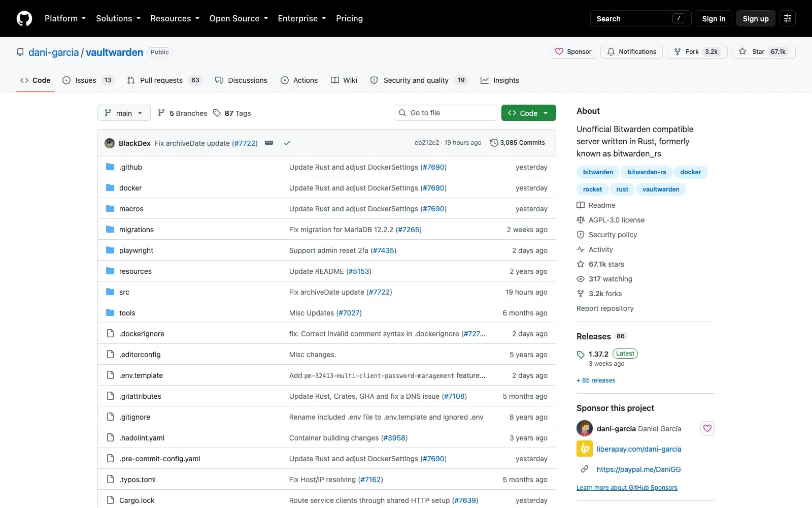This screenshot has width=812, height=508.
Task: Switch to the Discussions tab
Action: pyautogui.click(x=241, y=80)
